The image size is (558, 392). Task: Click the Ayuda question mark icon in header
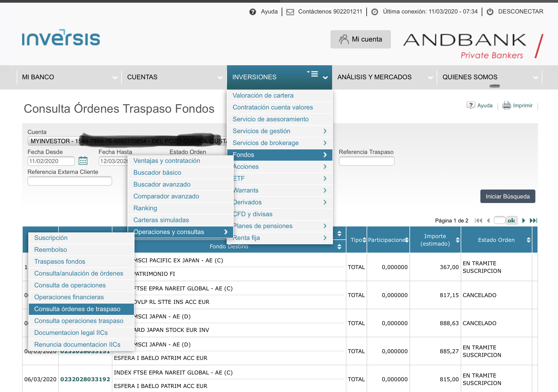coord(253,12)
